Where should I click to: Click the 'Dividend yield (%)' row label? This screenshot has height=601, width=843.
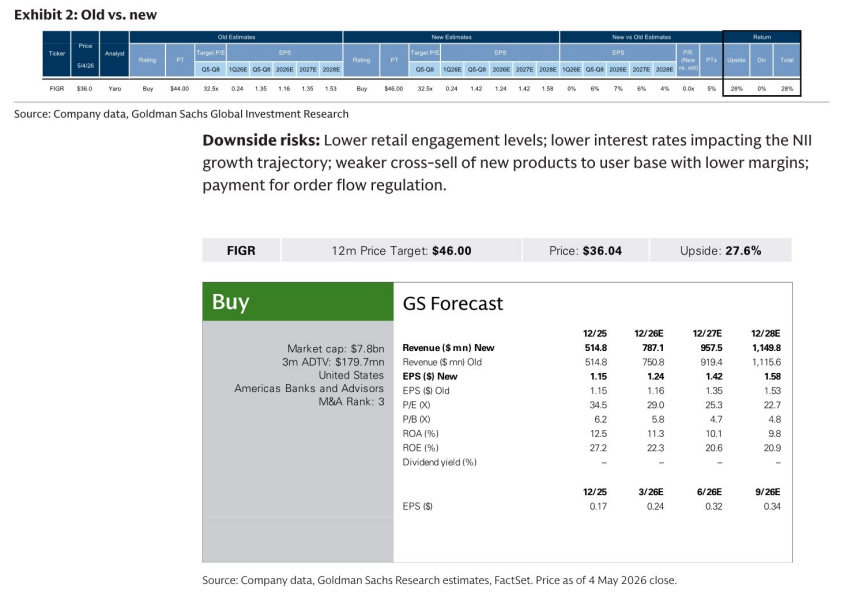[439, 462]
